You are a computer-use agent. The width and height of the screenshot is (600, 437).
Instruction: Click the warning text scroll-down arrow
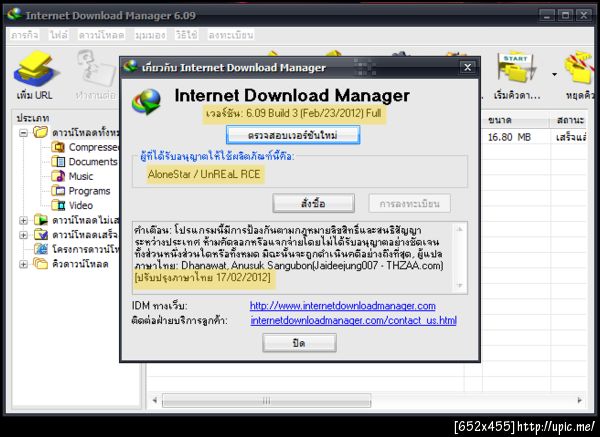pos(460,285)
